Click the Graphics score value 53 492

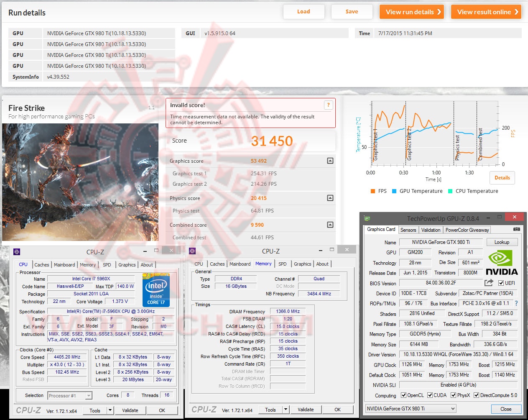[259, 161]
